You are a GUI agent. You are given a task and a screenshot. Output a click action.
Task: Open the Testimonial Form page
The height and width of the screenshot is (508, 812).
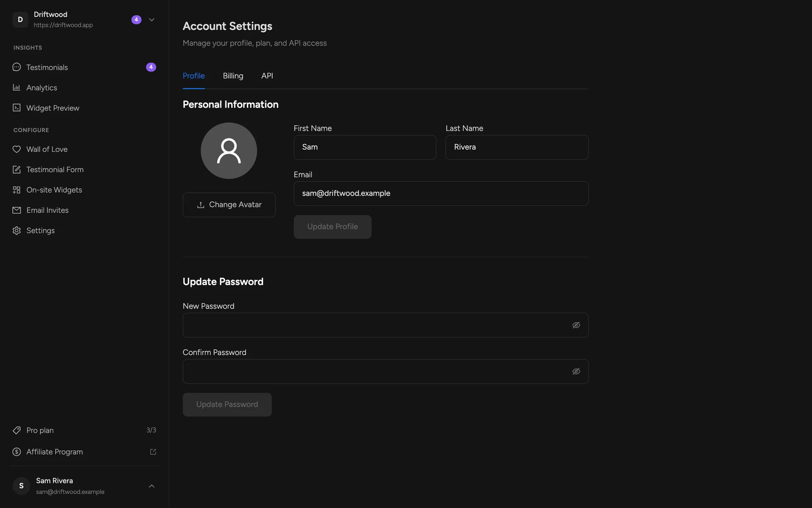84,170
